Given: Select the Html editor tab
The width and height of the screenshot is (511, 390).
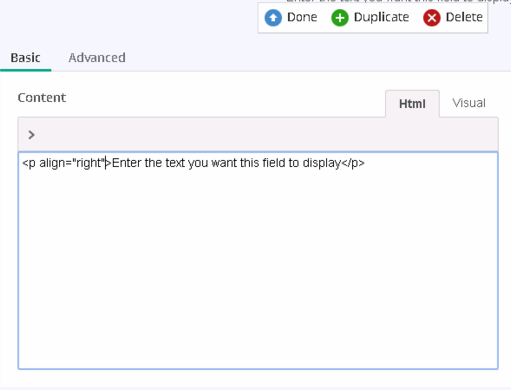Looking at the screenshot, I should tap(412, 104).
